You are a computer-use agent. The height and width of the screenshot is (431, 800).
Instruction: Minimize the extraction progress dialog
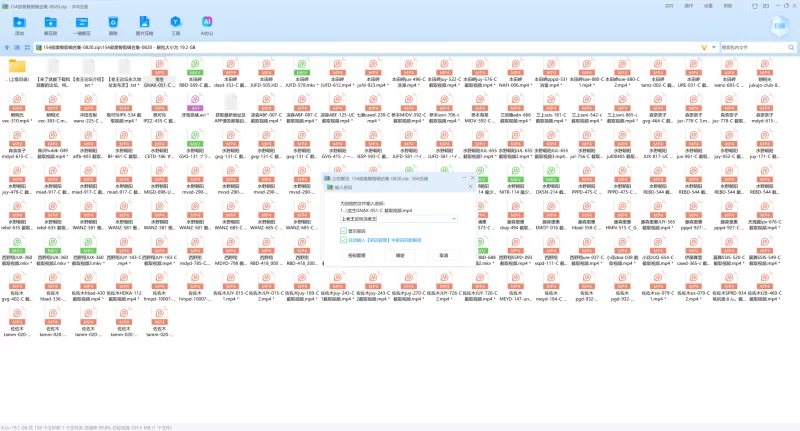click(464, 178)
